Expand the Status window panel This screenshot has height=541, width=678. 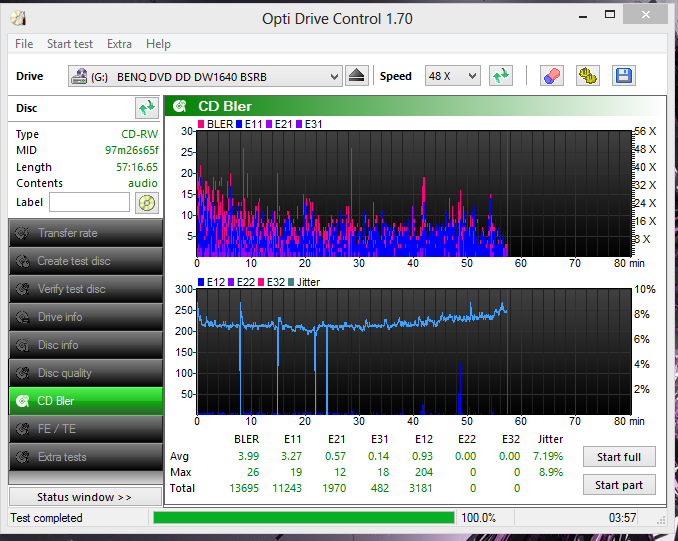(85, 497)
